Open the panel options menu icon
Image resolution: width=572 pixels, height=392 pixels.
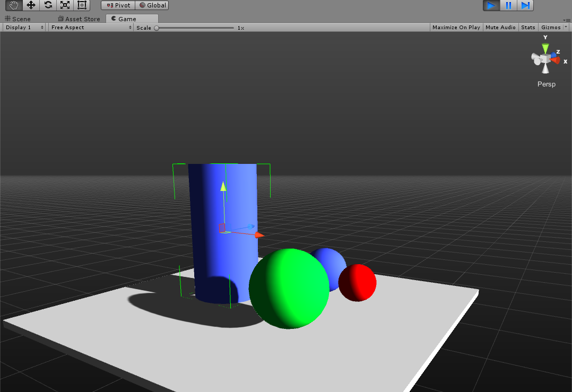coord(567,20)
